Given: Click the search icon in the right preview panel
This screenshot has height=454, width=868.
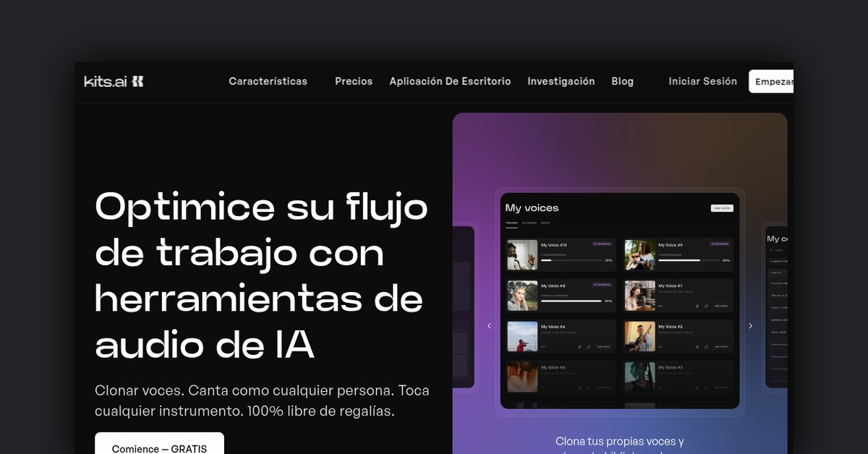Looking at the screenshot, I should point(771,250).
